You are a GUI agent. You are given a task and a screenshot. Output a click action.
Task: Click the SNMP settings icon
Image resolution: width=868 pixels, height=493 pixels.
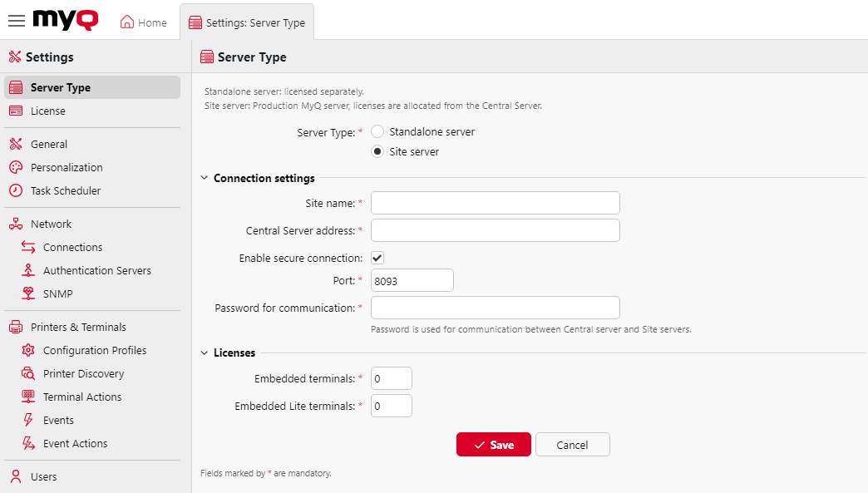point(29,293)
